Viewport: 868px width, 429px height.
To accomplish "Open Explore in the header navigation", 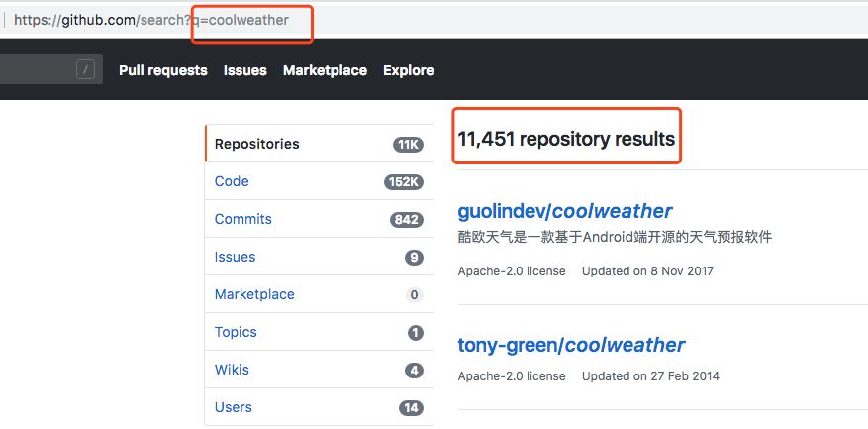I will coord(409,70).
